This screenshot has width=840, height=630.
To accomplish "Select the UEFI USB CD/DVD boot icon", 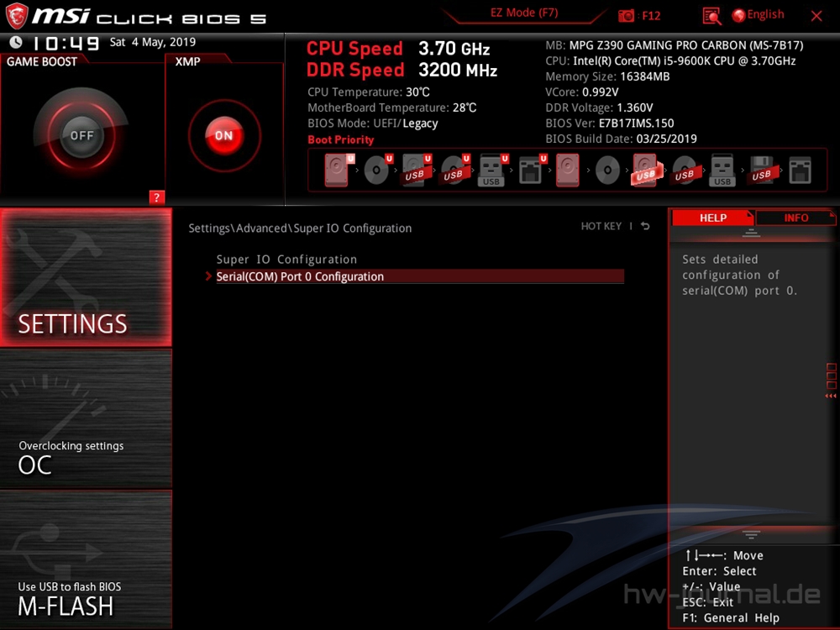I will point(455,171).
